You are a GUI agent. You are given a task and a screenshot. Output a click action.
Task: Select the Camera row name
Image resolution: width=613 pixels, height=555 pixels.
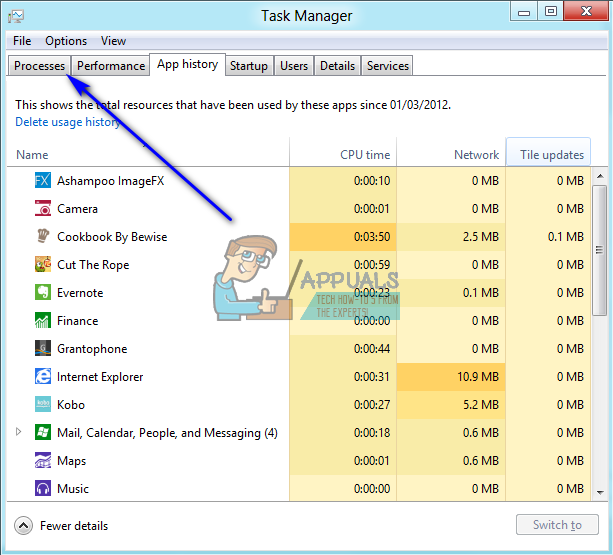(x=77, y=209)
